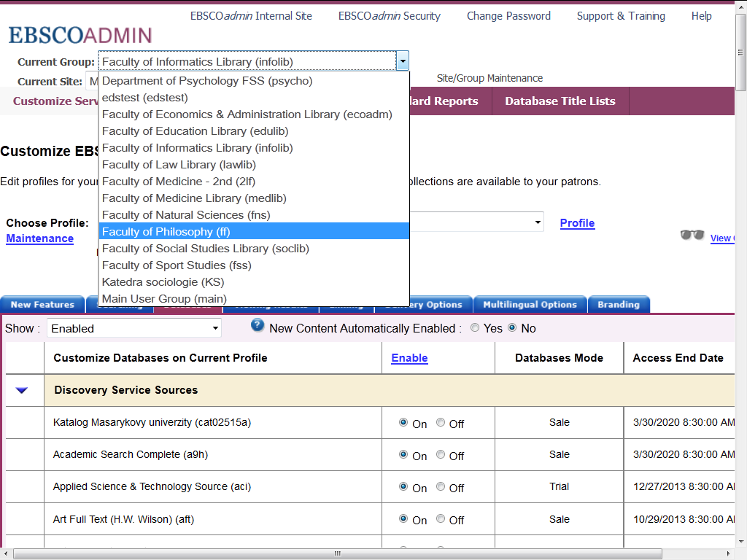Turn Off Applied Science & Technology Source

(441, 486)
